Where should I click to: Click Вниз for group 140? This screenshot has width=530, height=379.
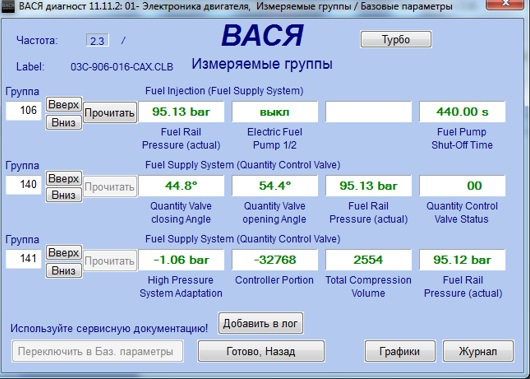click(x=64, y=195)
